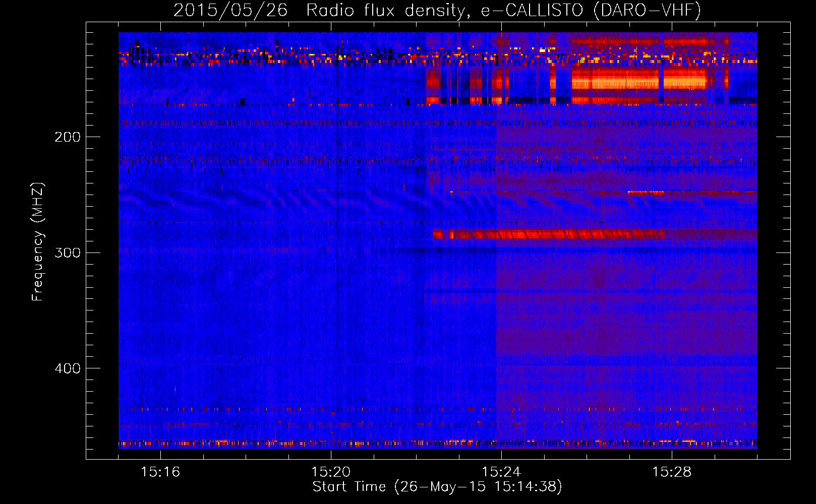816x504 pixels.
Task: Click the date "2015/05/26" in the title
Action: coord(230,10)
